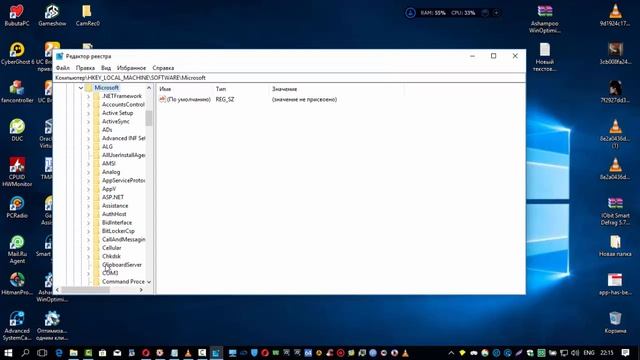
Task: Launch the DUC desktop shortcut
Action: click(x=17, y=130)
